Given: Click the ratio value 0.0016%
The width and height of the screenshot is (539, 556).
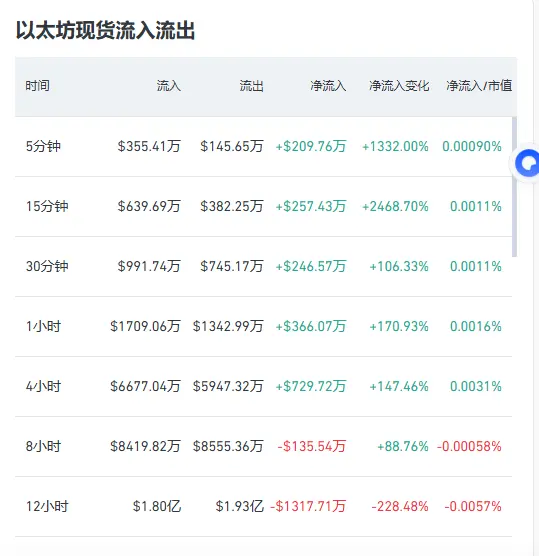Looking at the screenshot, I should (476, 326).
